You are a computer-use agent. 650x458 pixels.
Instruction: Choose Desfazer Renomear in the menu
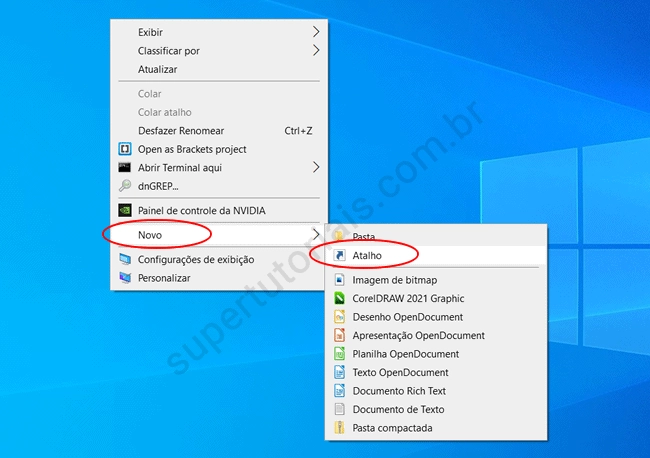(x=180, y=130)
